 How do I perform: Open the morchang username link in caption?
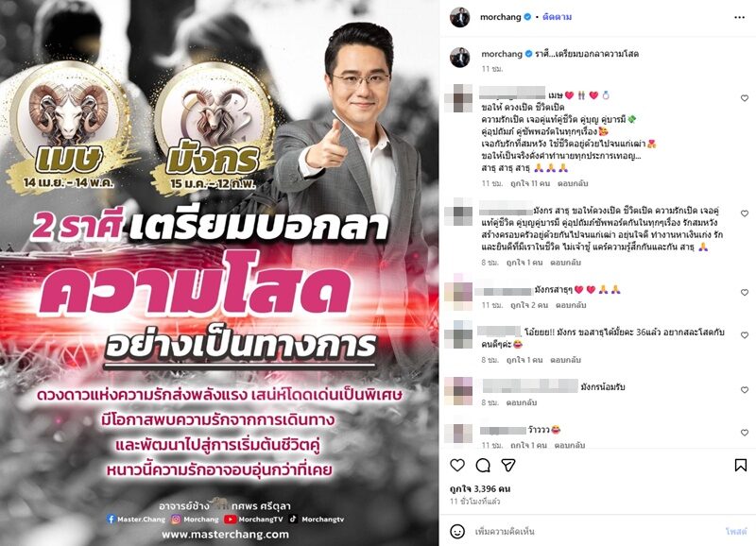click(502, 54)
